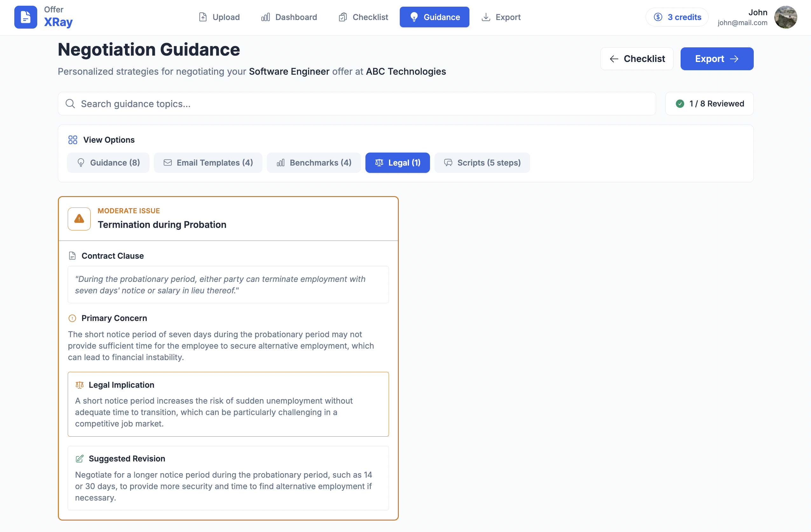Click the blue Export button with arrow
This screenshot has width=811, height=532.
pyautogui.click(x=717, y=59)
